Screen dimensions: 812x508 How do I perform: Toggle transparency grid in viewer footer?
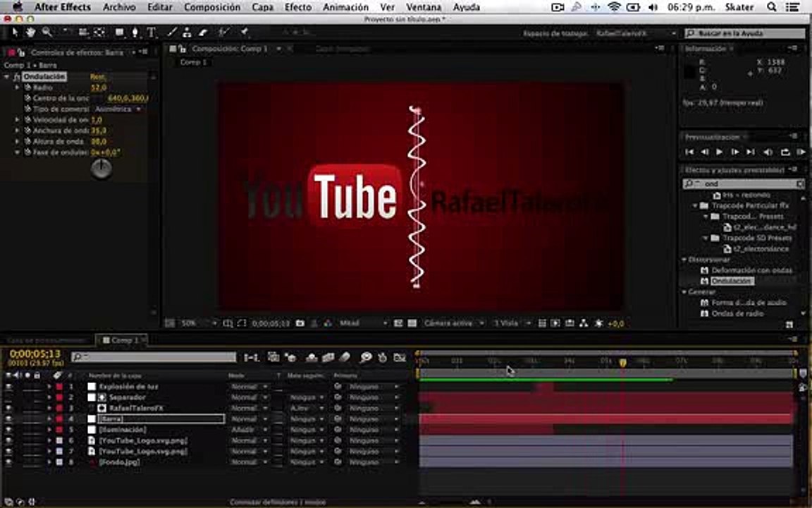point(412,323)
